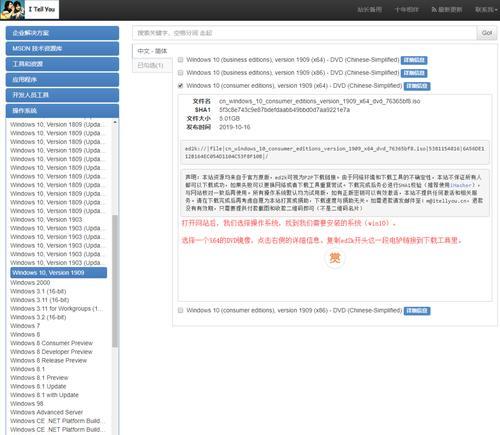500x435 pixels.
Task: Select Windows 2000 in the list
Action: pyautogui.click(x=30, y=283)
